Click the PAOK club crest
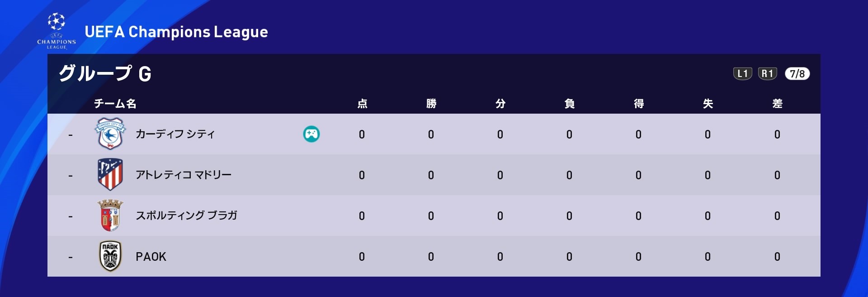This screenshot has width=868, height=297. tap(110, 256)
